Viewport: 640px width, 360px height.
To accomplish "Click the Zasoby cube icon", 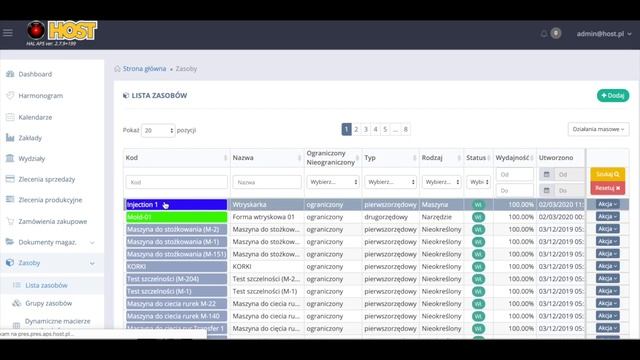I will (x=10, y=262).
